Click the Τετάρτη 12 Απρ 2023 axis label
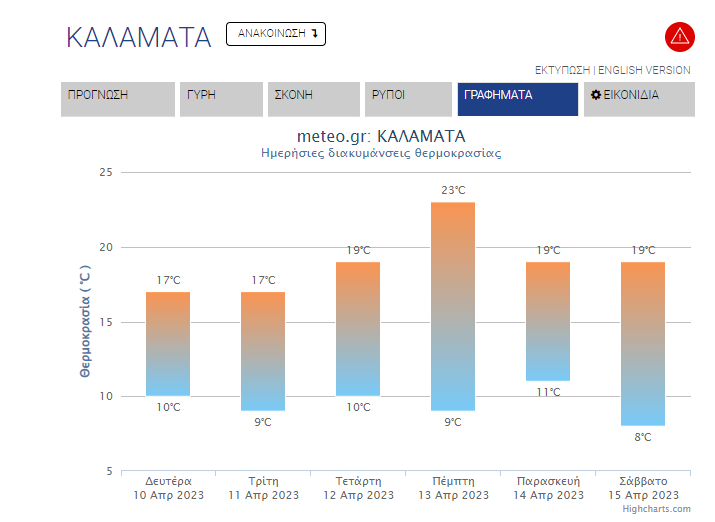715x522 pixels. click(x=358, y=488)
